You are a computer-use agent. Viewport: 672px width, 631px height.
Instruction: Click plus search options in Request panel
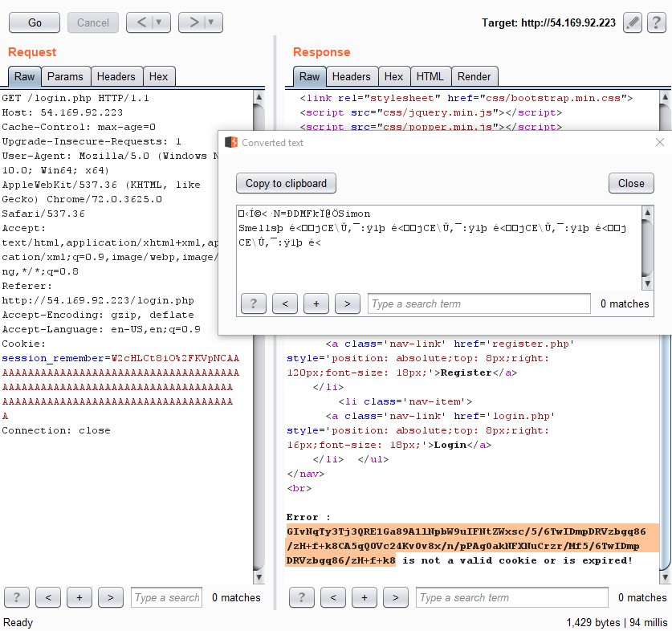tap(79, 597)
